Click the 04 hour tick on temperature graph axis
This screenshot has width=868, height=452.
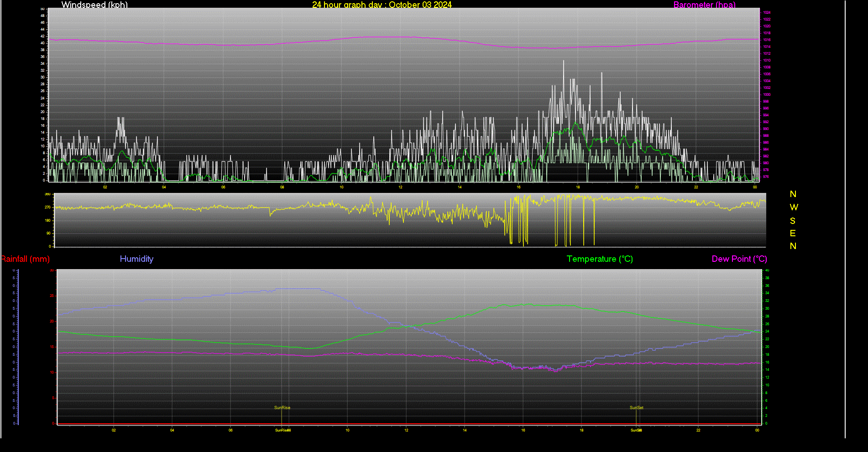[172, 430]
